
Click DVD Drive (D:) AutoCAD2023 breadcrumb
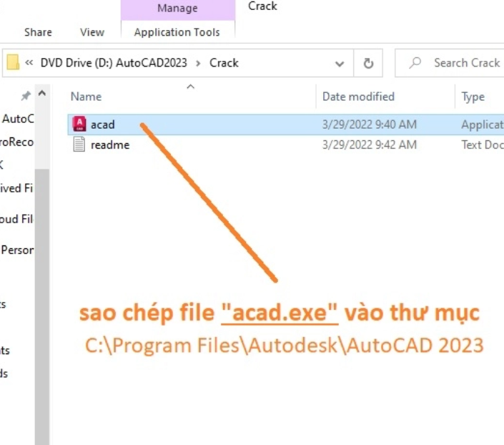pyautogui.click(x=114, y=63)
